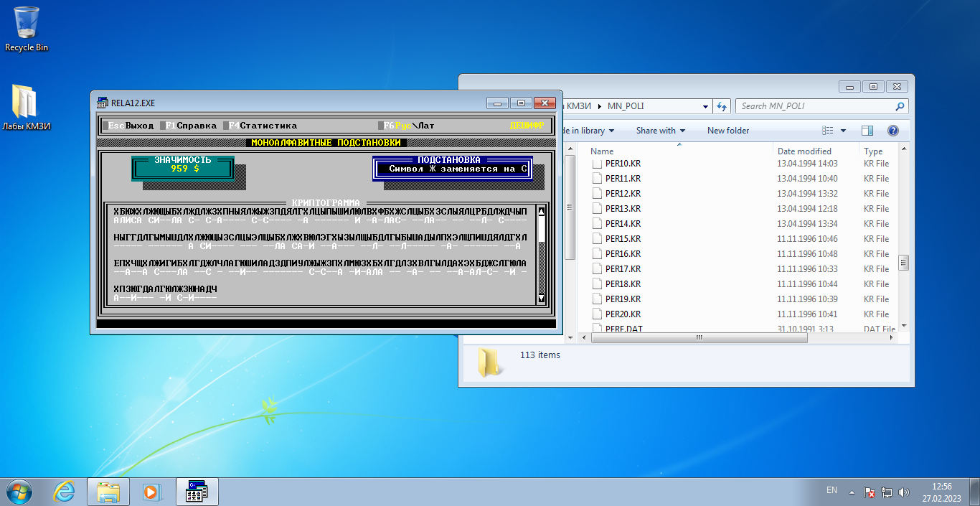Click New folder in Explorer toolbar
Image resolution: width=980 pixels, height=506 pixels.
pyautogui.click(x=728, y=131)
